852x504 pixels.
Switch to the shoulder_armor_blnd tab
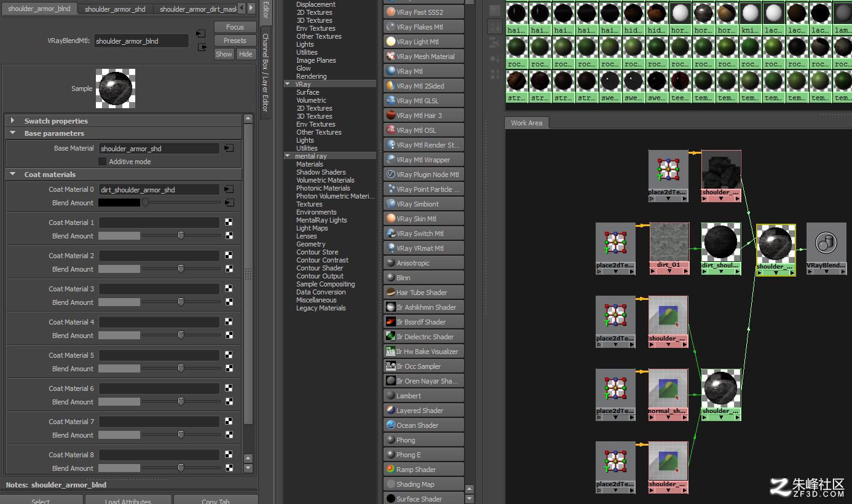click(x=39, y=9)
